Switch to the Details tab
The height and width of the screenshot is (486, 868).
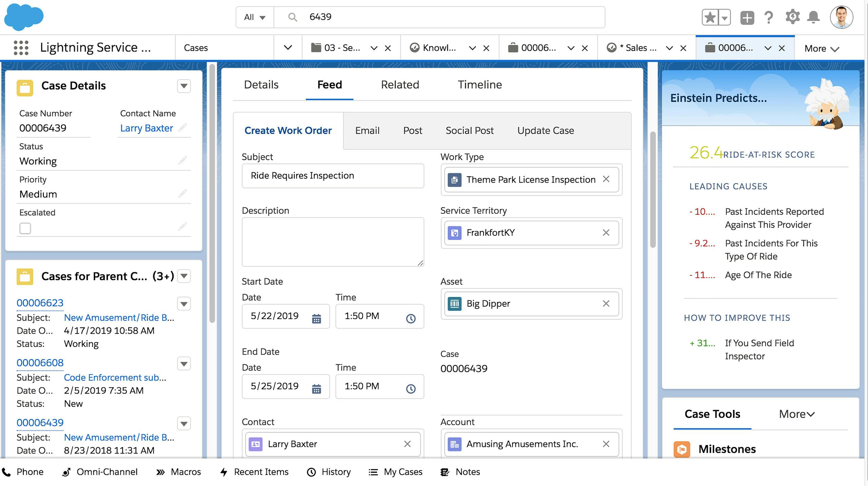tap(261, 84)
